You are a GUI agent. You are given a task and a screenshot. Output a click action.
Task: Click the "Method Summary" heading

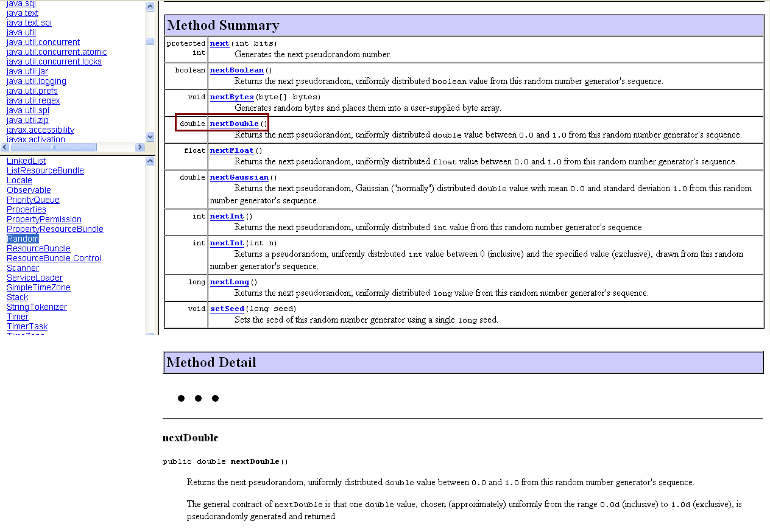(223, 25)
